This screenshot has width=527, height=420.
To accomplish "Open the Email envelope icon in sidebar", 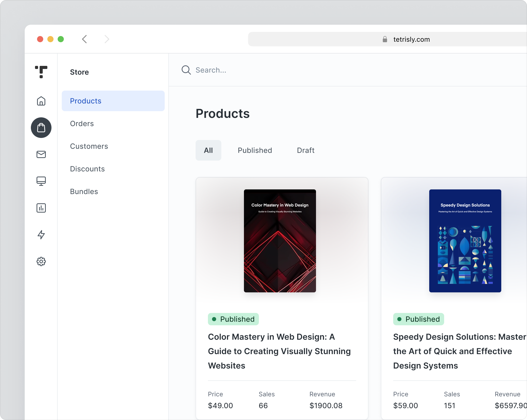I will (41, 154).
